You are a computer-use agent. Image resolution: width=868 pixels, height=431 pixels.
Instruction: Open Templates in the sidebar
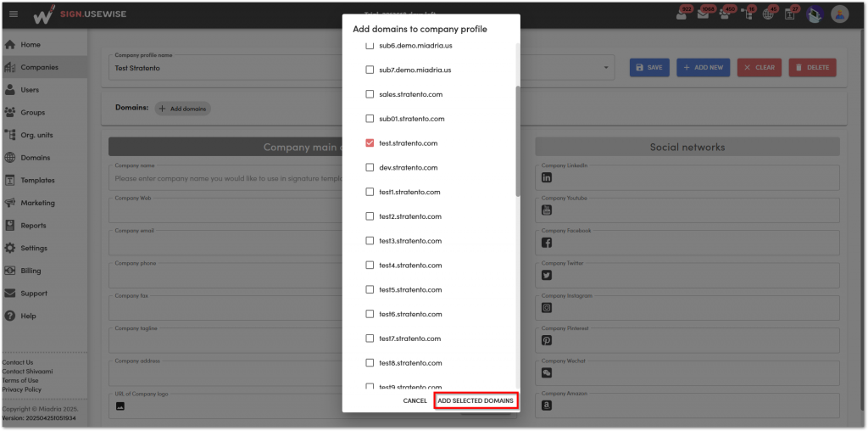click(x=44, y=180)
